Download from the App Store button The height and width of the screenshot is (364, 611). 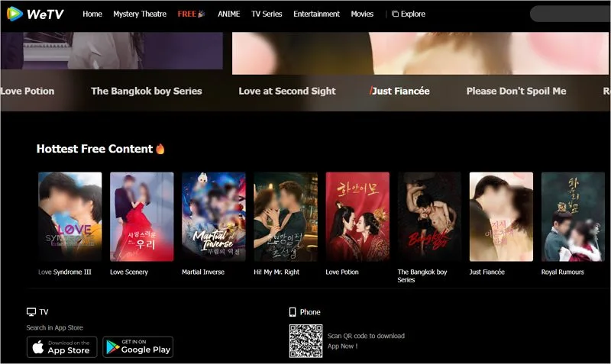click(x=62, y=347)
